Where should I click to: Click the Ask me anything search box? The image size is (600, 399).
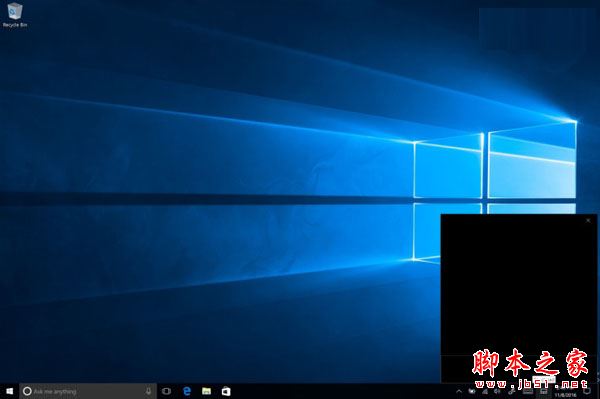(88, 391)
